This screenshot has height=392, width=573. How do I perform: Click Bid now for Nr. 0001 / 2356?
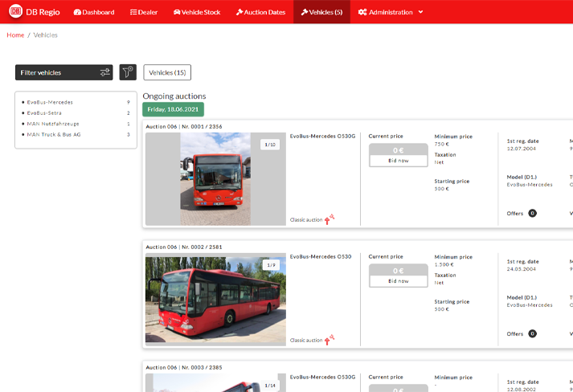399,161
